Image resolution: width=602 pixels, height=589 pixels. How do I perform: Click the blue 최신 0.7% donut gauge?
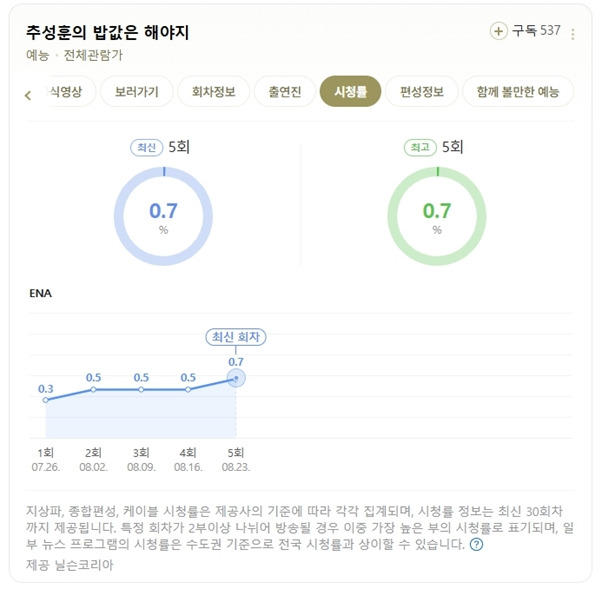[x=164, y=216]
